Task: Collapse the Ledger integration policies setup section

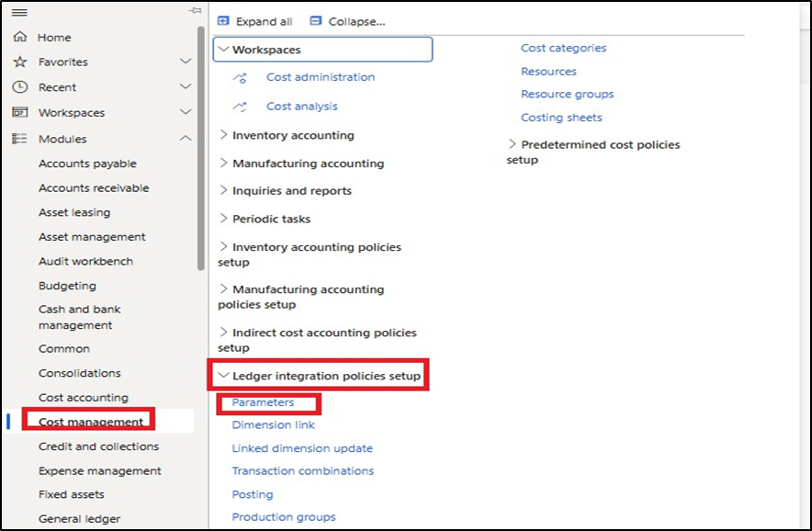Action: (223, 376)
